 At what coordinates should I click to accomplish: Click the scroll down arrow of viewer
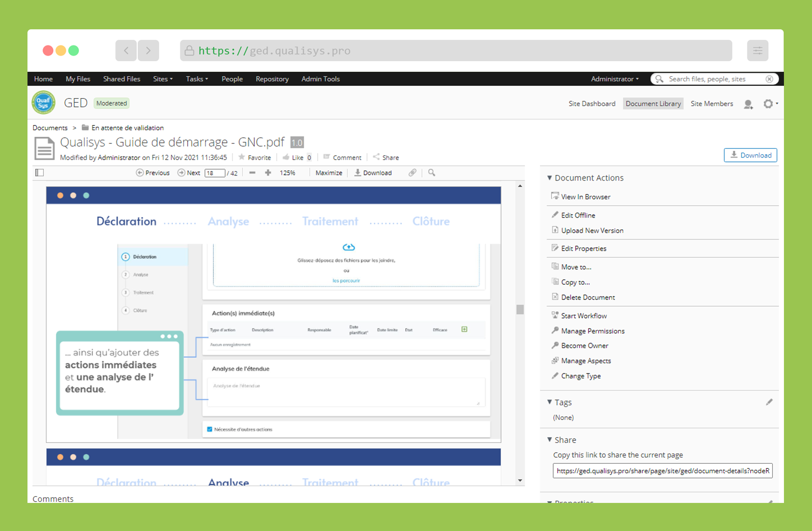click(520, 481)
